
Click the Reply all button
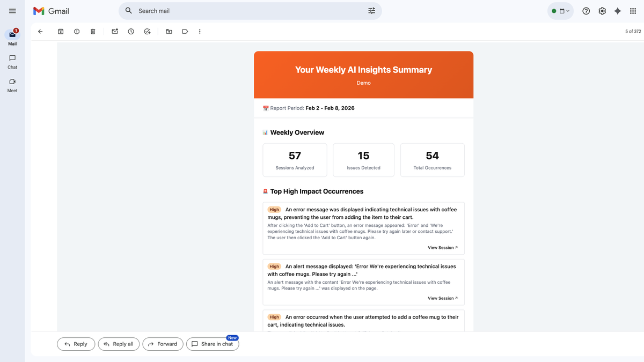click(119, 344)
